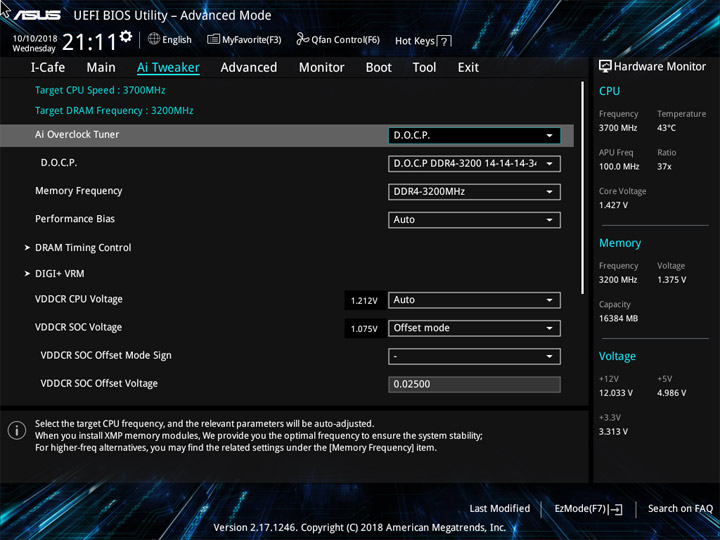Click the 10/10/2018 Wednesday date

click(x=35, y=43)
